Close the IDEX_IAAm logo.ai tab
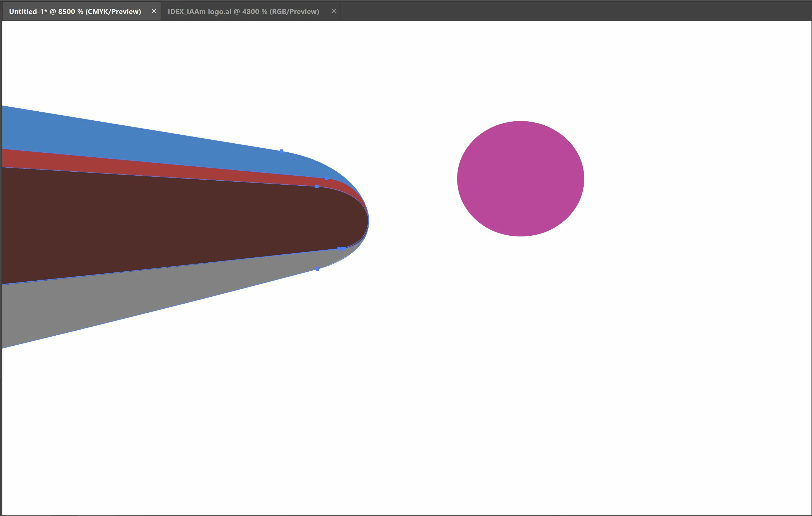 tap(333, 11)
